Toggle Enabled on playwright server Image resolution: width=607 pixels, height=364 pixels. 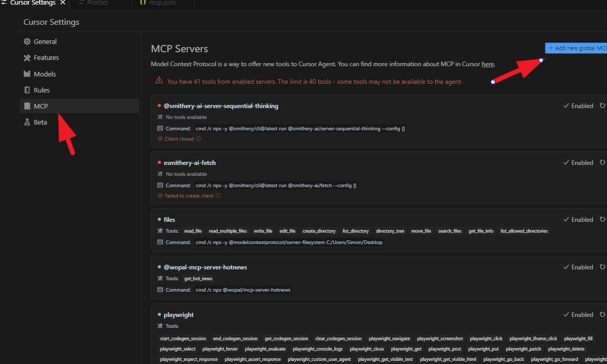[579, 315]
